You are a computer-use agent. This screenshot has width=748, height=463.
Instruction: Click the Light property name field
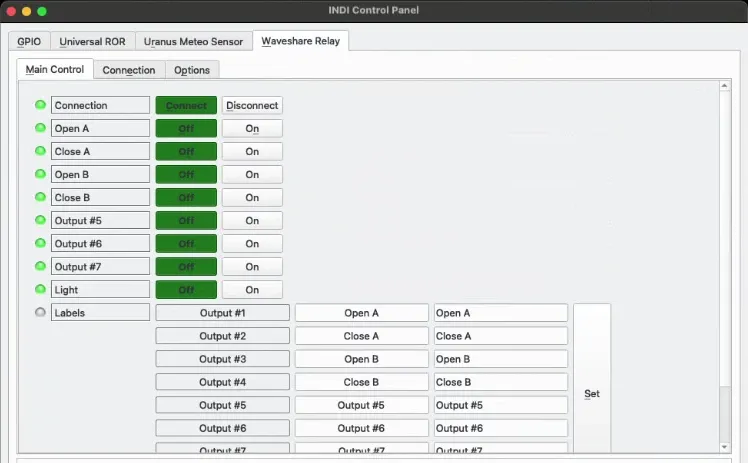(100, 290)
